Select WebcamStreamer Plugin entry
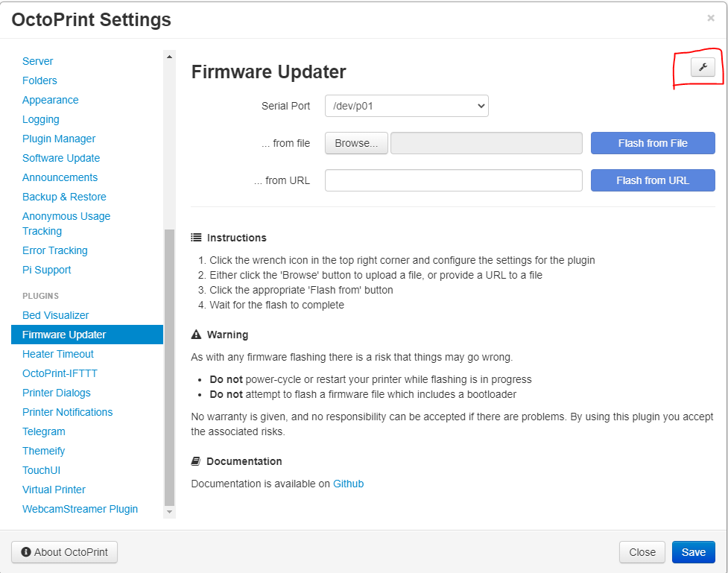The image size is (728, 573). pyautogui.click(x=80, y=510)
